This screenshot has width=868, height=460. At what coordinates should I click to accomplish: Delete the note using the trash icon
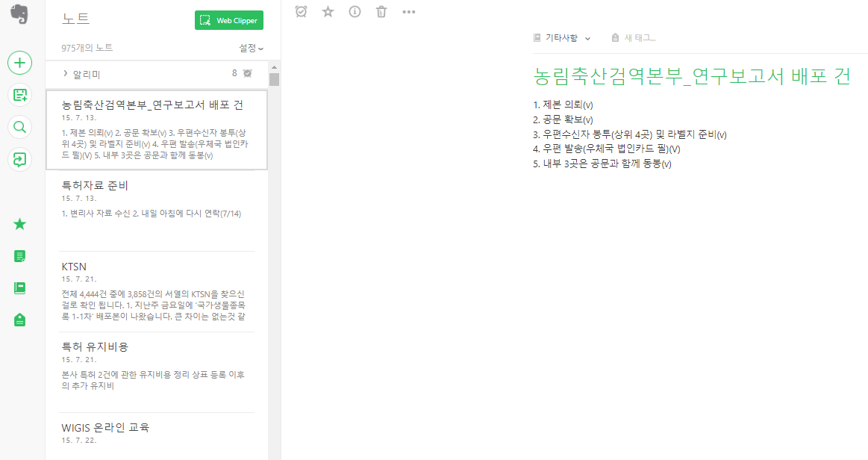pos(381,11)
